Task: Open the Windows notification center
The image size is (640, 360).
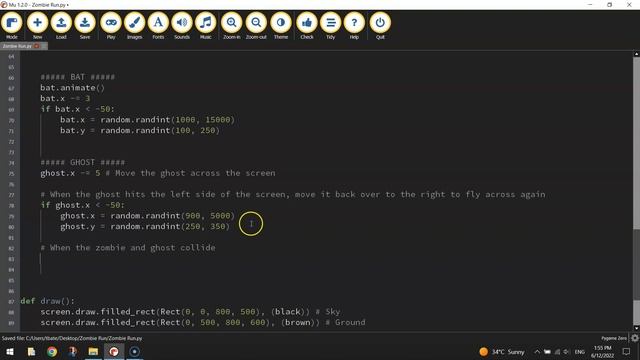Action: point(627,351)
